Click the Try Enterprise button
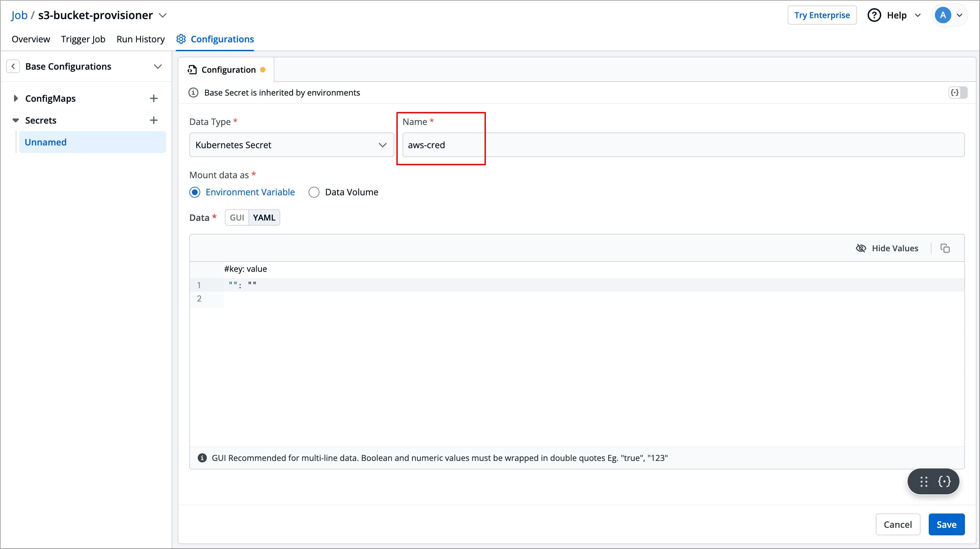 click(x=822, y=15)
